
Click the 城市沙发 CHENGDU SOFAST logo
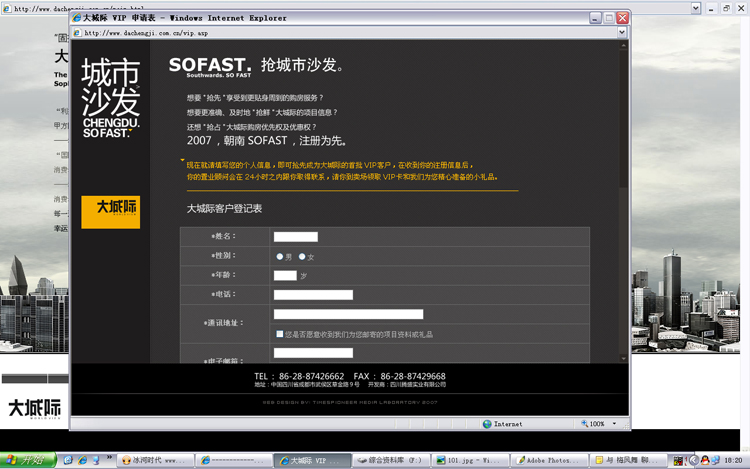(110, 98)
